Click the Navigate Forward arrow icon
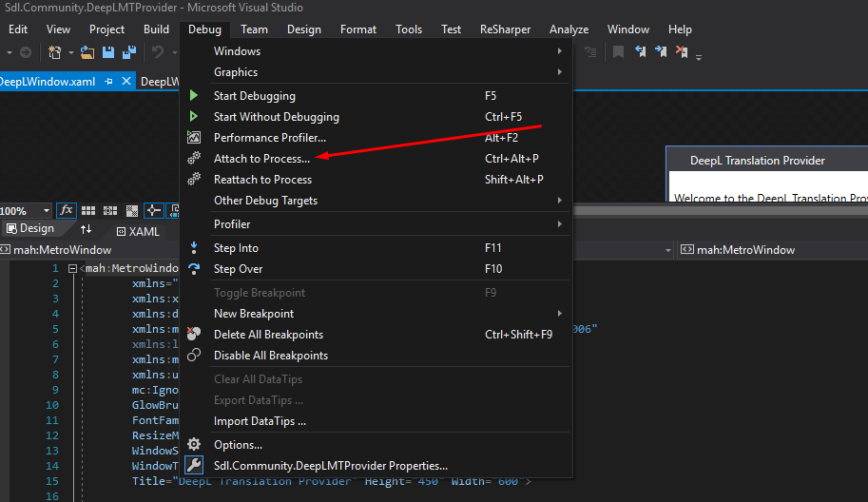Viewport: 868px width, 502px height. coord(26,52)
